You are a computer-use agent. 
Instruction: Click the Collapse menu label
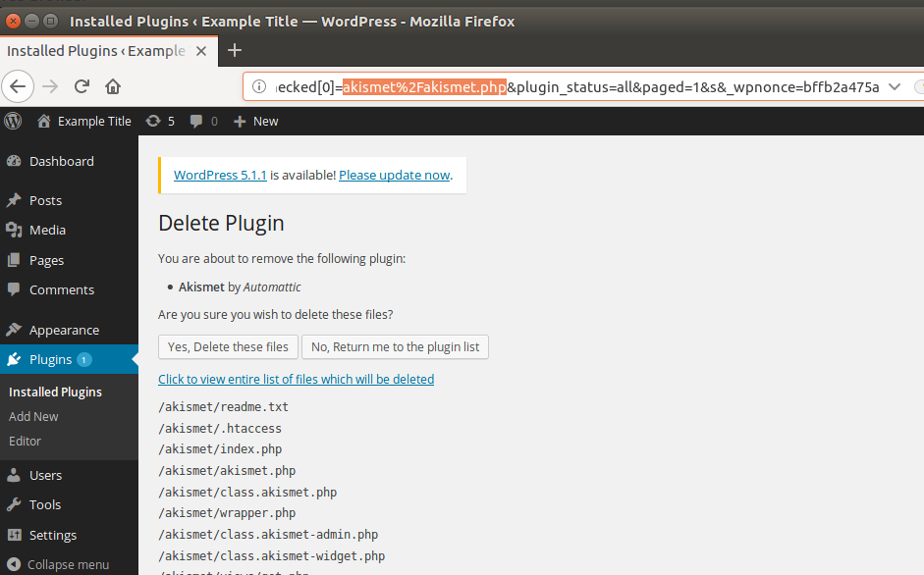tap(69, 564)
